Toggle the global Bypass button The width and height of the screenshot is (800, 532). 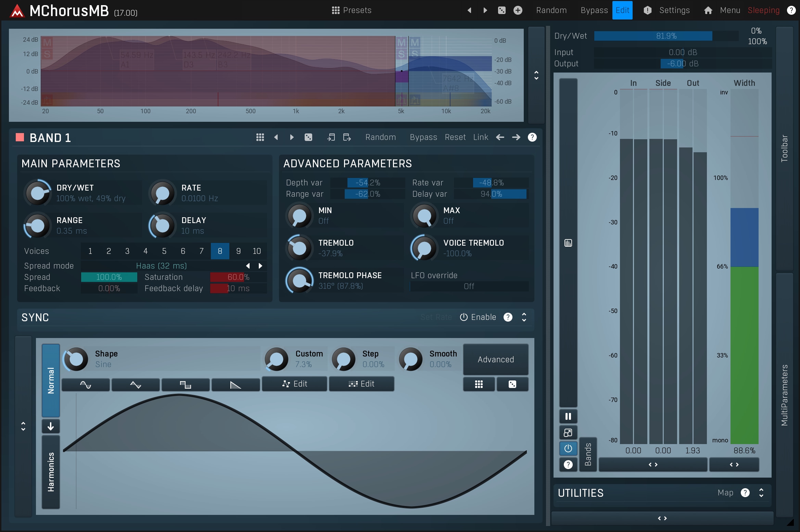[594, 10]
